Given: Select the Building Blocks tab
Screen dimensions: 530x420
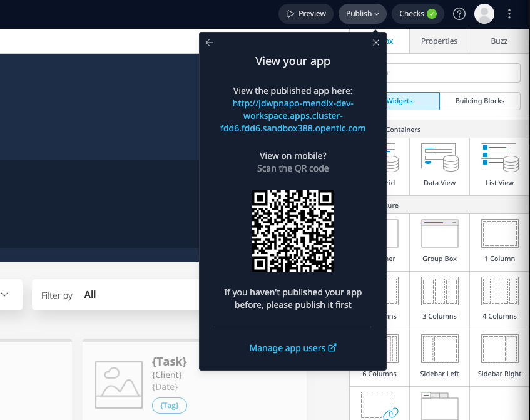Looking at the screenshot, I should [x=480, y=101].
